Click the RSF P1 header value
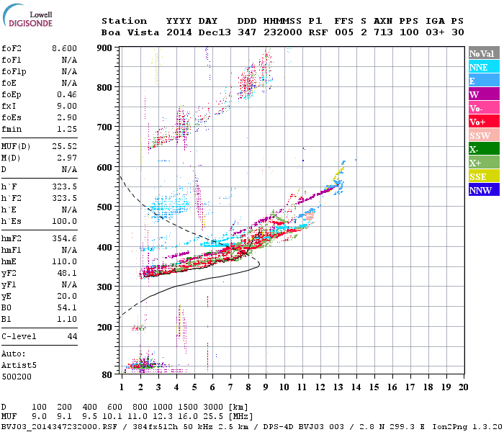 [318, 32]
